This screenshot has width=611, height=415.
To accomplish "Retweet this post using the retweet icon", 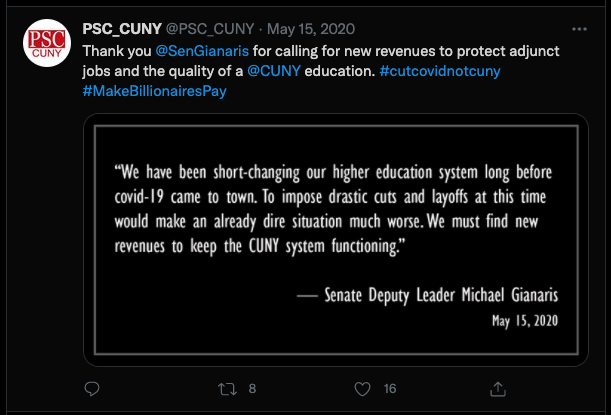I will pos(225,388).
